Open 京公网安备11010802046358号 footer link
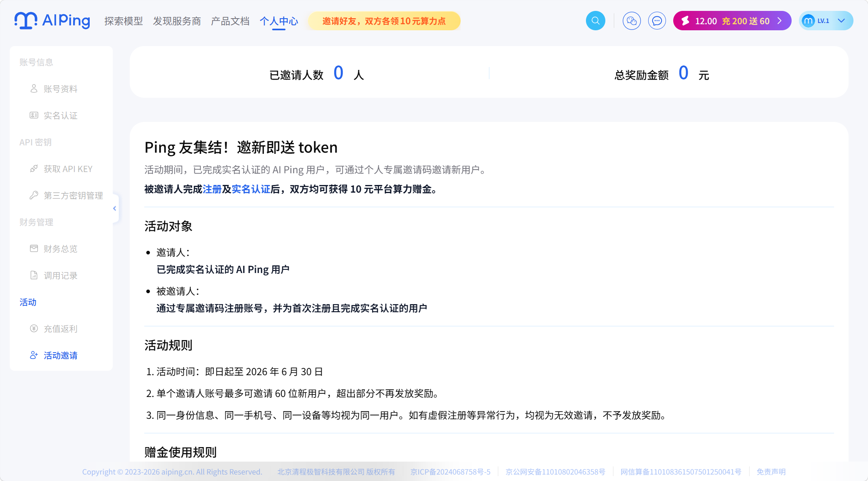 point(556,472)
